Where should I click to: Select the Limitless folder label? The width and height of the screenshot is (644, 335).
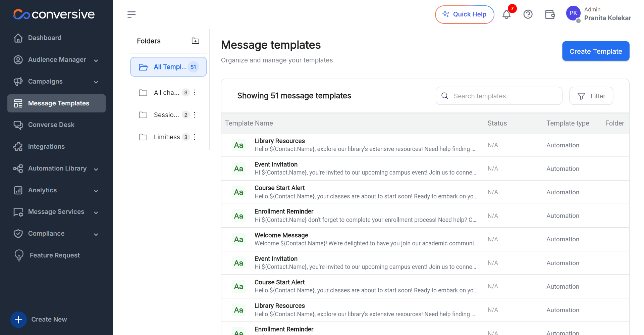click(167, 137)
